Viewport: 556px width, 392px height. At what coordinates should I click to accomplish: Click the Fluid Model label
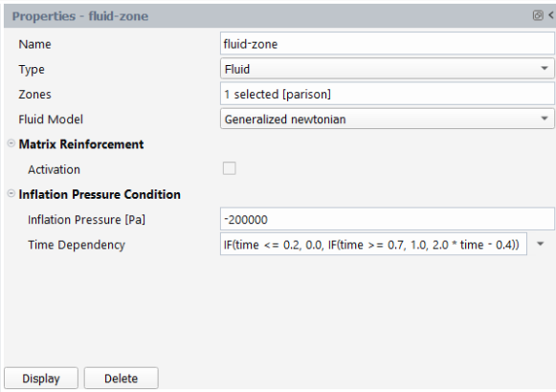click(x=51, y=120)
